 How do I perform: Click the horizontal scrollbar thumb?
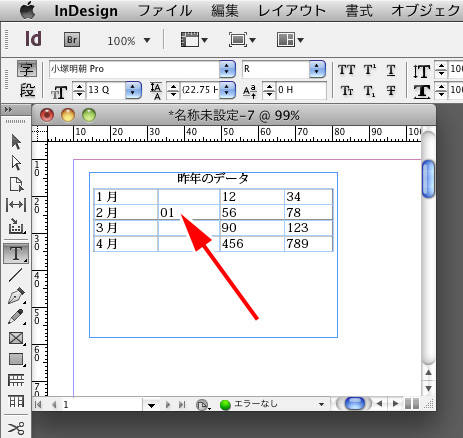[355, 404]
